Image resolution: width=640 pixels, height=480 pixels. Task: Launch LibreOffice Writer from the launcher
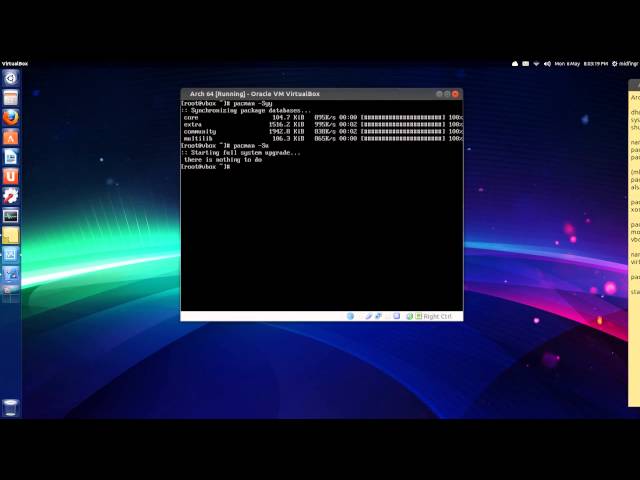[x=11, y=157]
